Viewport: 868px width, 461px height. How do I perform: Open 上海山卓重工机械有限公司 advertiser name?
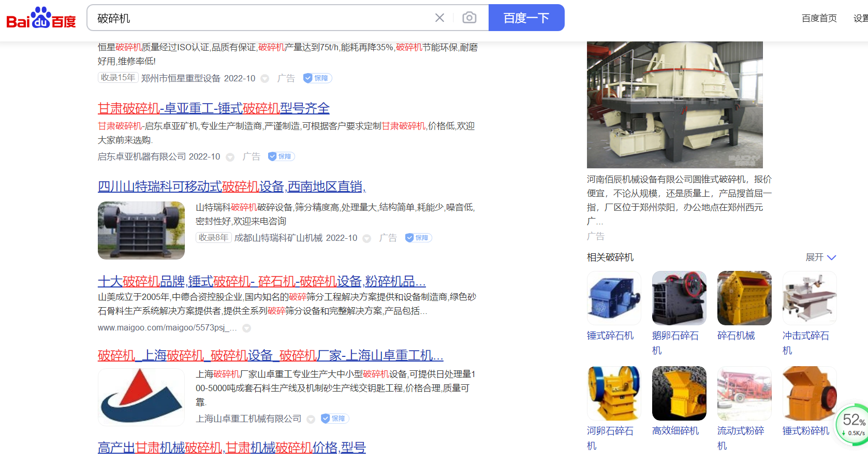pos(248,419)
